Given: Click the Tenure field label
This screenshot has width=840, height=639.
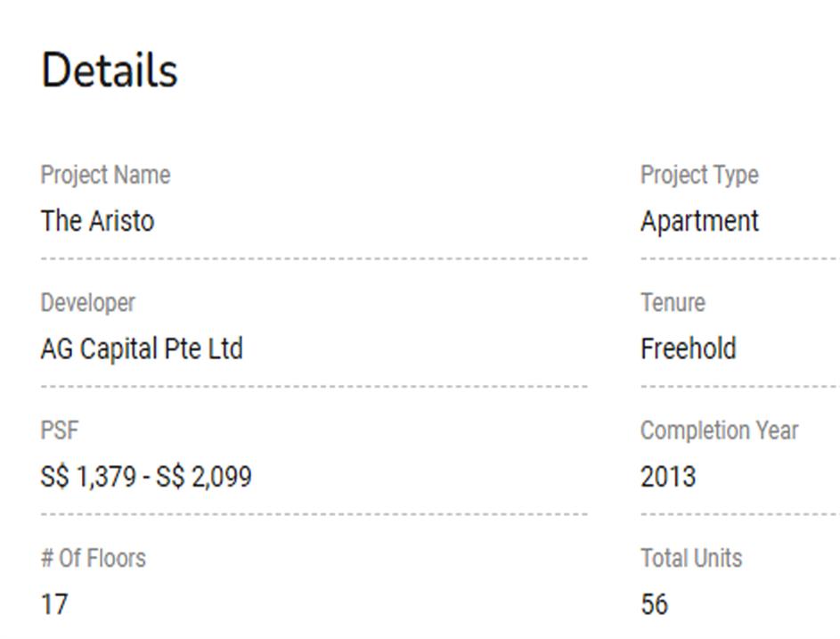Looking at the screenshot, I should (x=673, y=303).
